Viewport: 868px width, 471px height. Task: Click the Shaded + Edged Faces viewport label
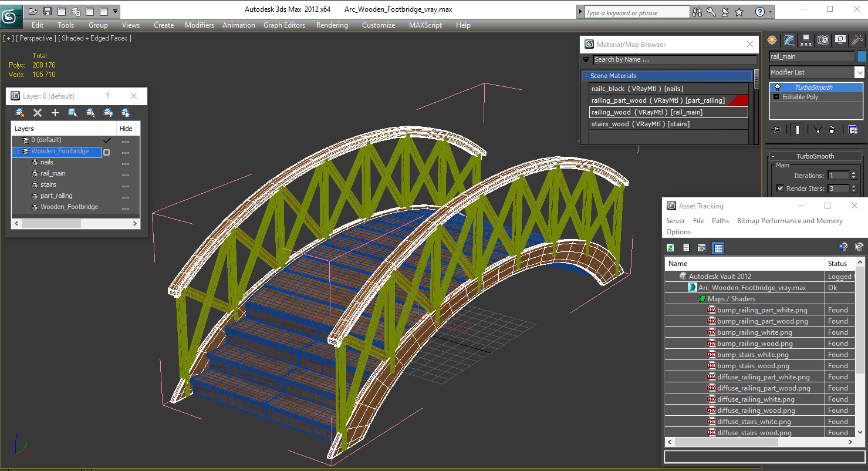click(96, 38)
